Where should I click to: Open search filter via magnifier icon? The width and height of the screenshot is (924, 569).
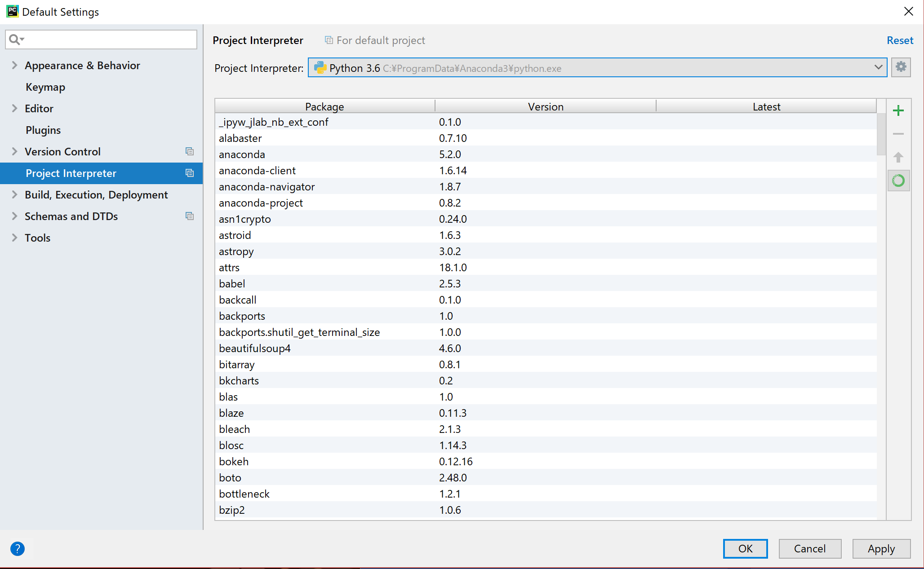15,39
